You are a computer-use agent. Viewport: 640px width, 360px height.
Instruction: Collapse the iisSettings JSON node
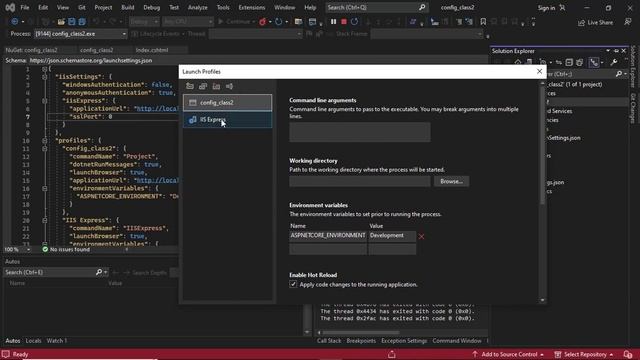pos(44,77)
